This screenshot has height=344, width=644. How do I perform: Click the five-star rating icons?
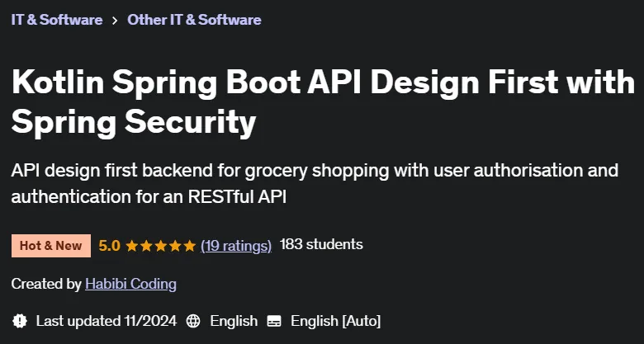point(161,246)
